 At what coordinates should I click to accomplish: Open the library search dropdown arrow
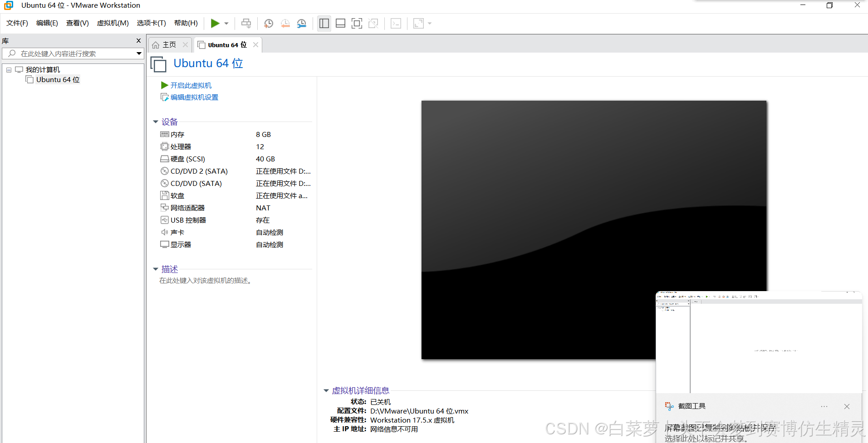(x=139, y=54)
